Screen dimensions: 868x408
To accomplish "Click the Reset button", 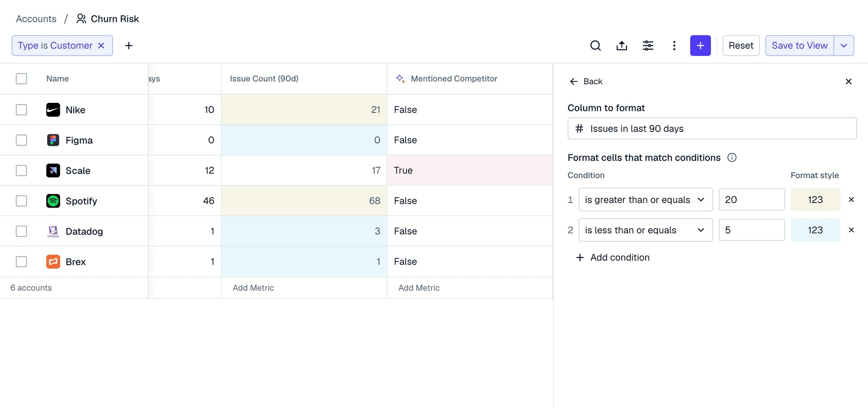I will (x=741, y=46).
